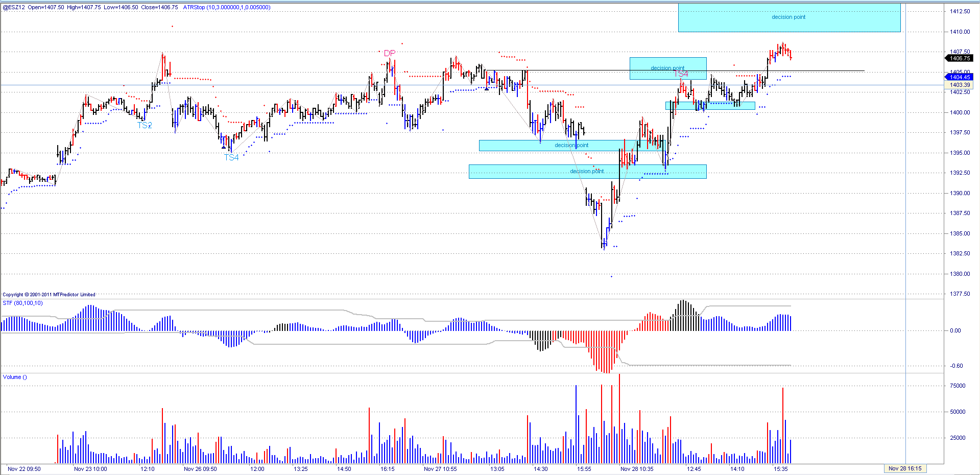
Task: Select the 1395.00 price axis label
Action: (960, 153)
